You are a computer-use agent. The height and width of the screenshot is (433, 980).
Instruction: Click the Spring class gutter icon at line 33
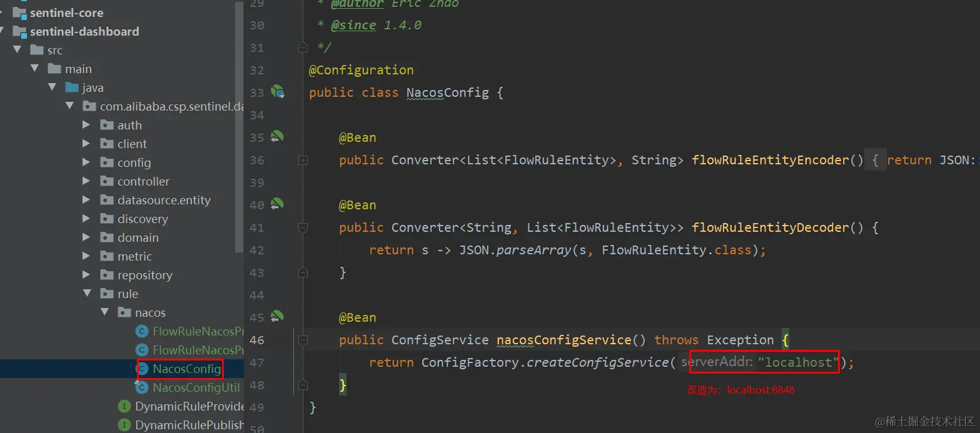click(278, 92)
